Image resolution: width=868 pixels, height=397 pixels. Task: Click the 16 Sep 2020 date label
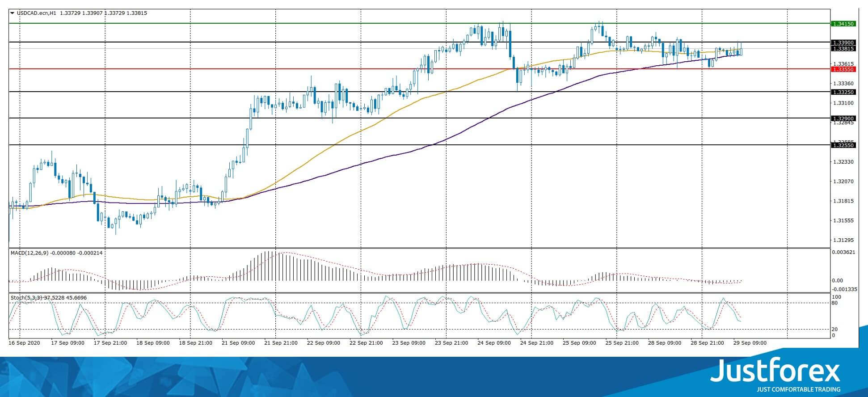tap(25, 343)
